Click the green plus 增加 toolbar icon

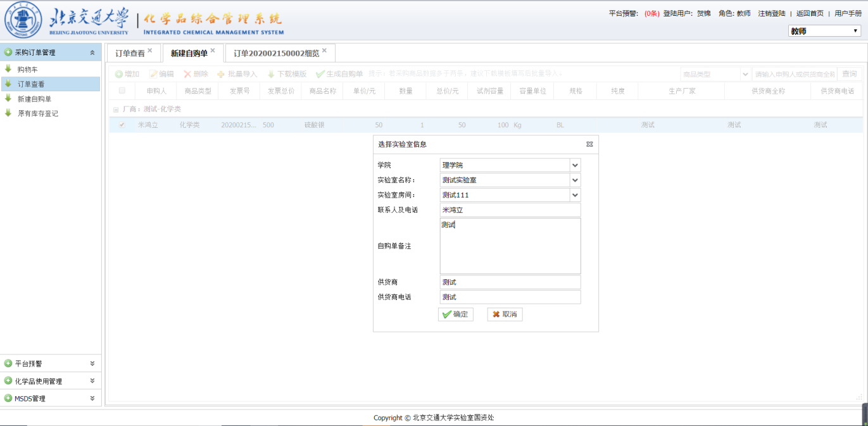119,74
